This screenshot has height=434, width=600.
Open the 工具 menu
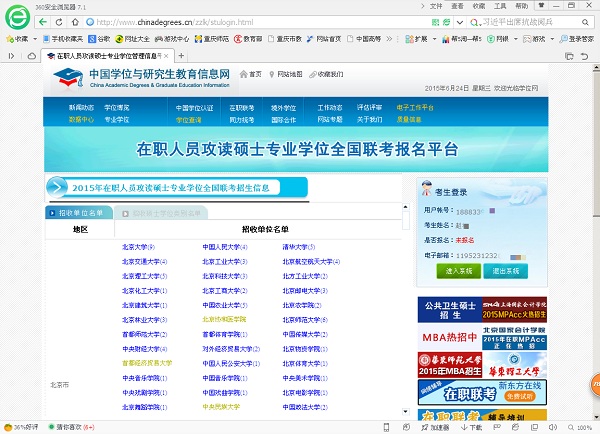(500, 6)
